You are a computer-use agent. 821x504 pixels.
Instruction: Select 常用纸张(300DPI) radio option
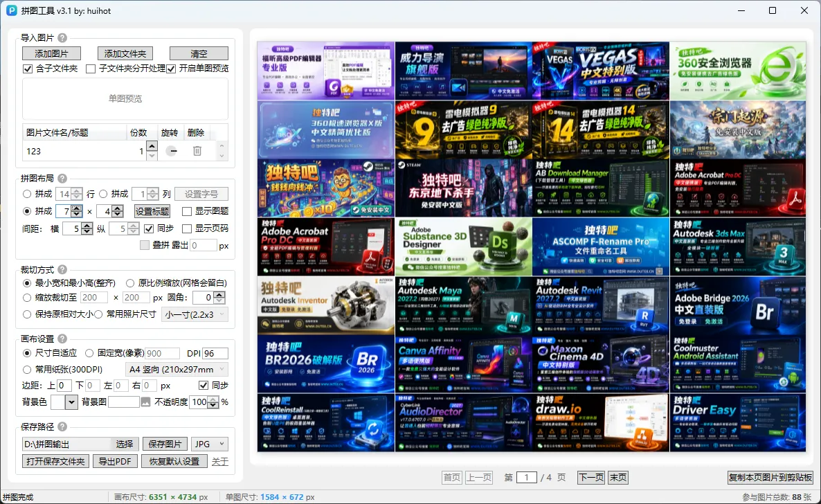27,370
